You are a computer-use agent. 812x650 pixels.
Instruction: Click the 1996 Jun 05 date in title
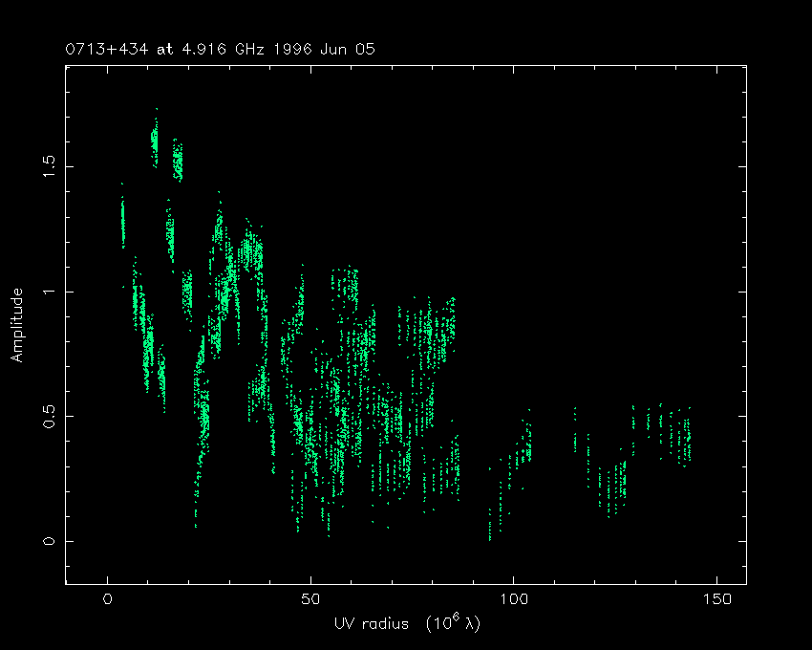tap(333, 48)
